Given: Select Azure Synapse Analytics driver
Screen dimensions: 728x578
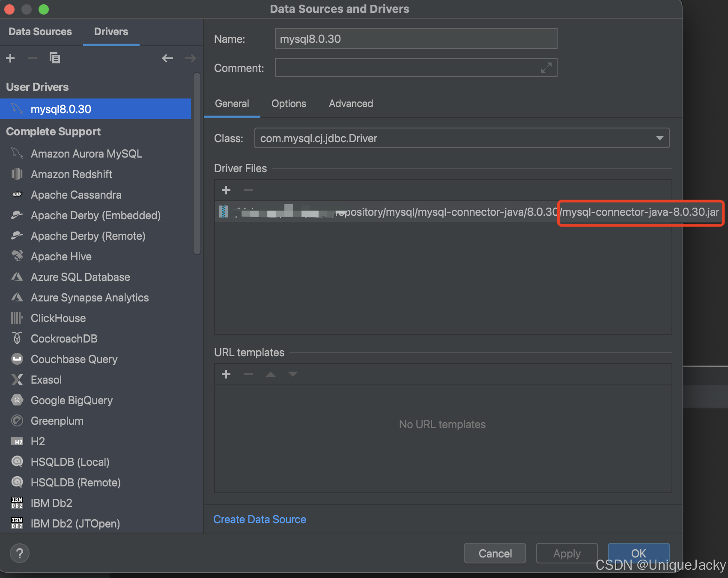Looking at the screenshot, I should pos(95,298).
